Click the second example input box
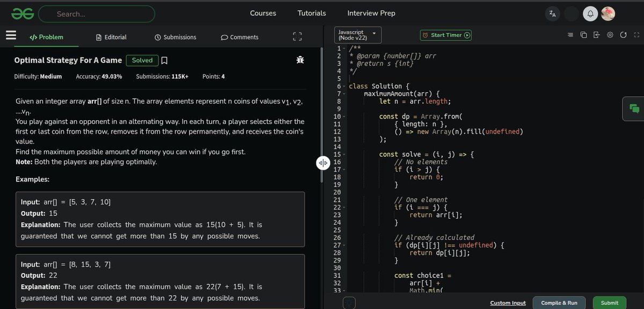 coord(160,282)
